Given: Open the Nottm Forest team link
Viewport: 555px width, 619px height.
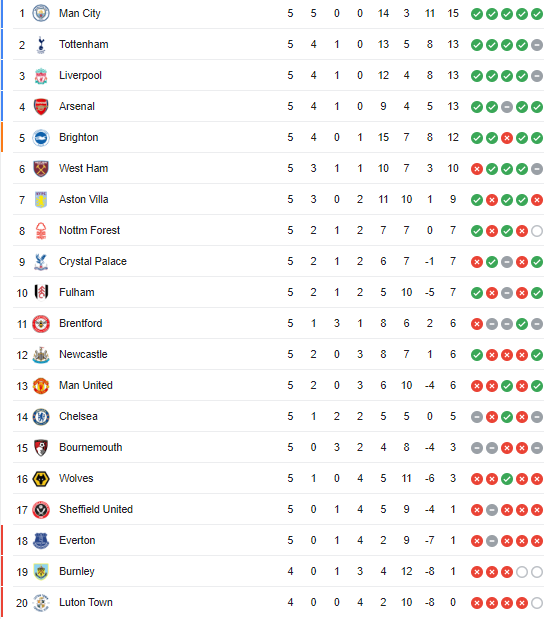Looking at the screenshot, I should (x=90, y=230).
